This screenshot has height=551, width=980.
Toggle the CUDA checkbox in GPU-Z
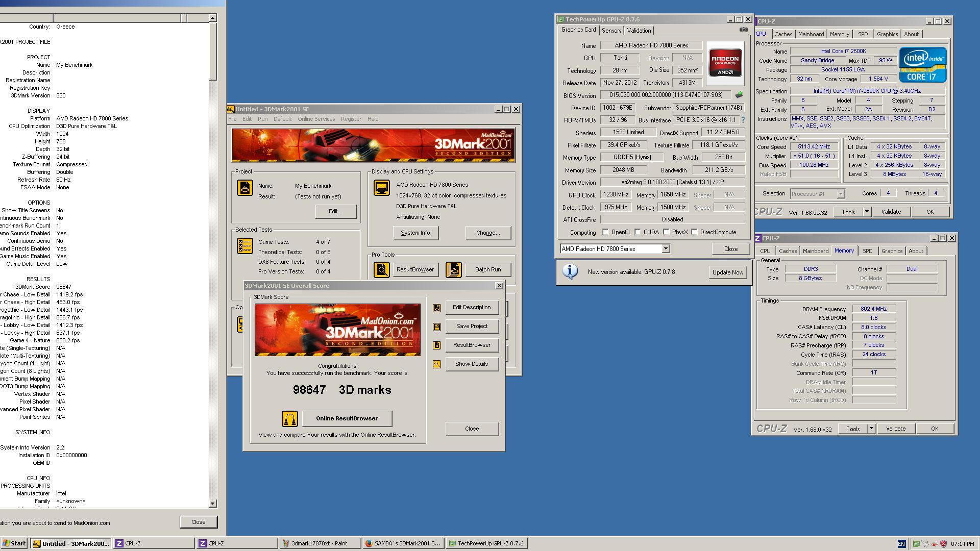[x=638, y=232]
